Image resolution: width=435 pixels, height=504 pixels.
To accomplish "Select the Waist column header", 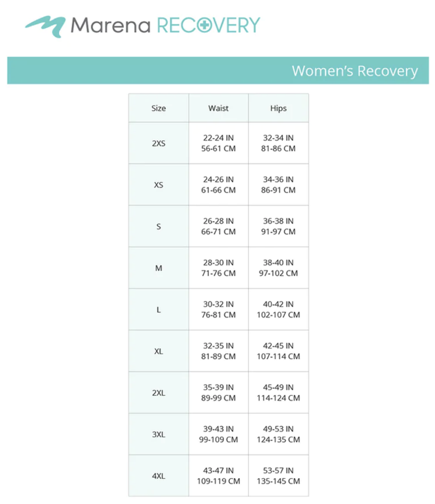I will pyautogui.click(x=218, y=108).
